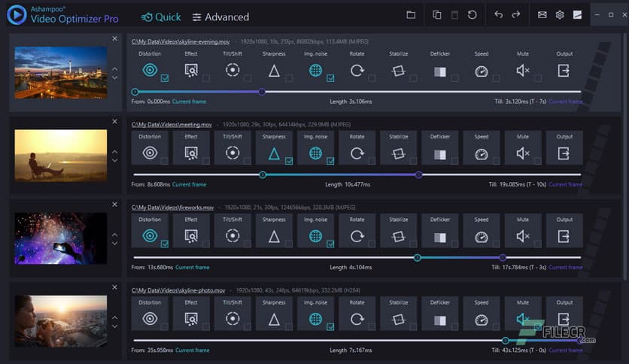Move skyline-evening.mov up with chevron
Viewport: 629px width, 364px height.
pos(114,69)
